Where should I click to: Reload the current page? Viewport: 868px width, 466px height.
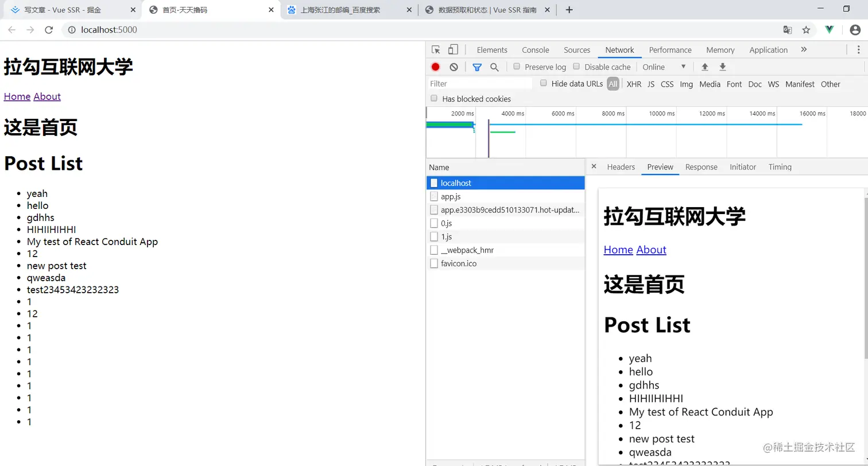point(49,30)
